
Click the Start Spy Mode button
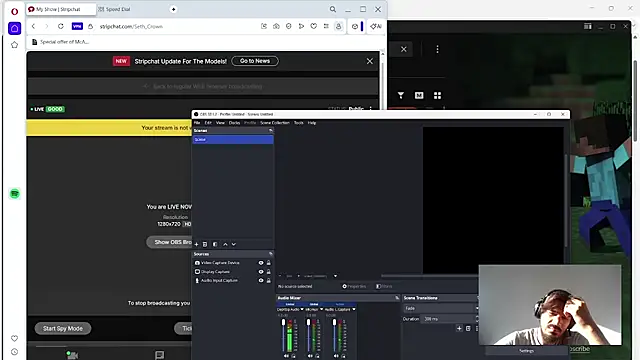click(x=63, y=328)
